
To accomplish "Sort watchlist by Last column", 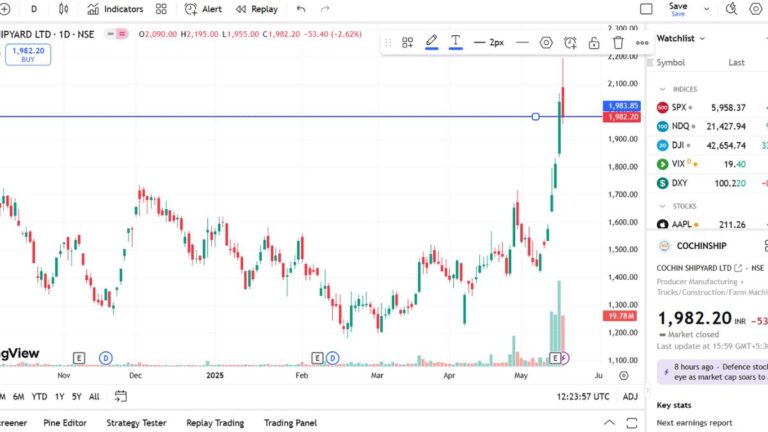I will (736, 62).
